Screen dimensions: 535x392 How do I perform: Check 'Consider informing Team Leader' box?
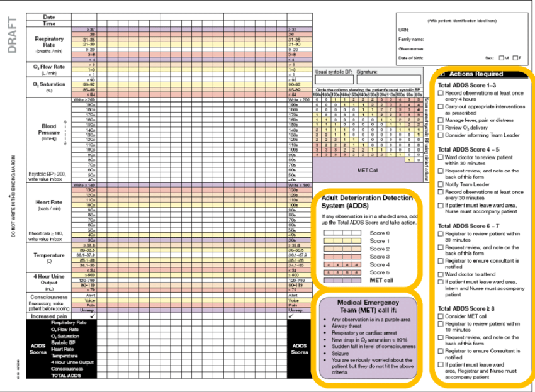pyautogui.click(x=441, y=136)
